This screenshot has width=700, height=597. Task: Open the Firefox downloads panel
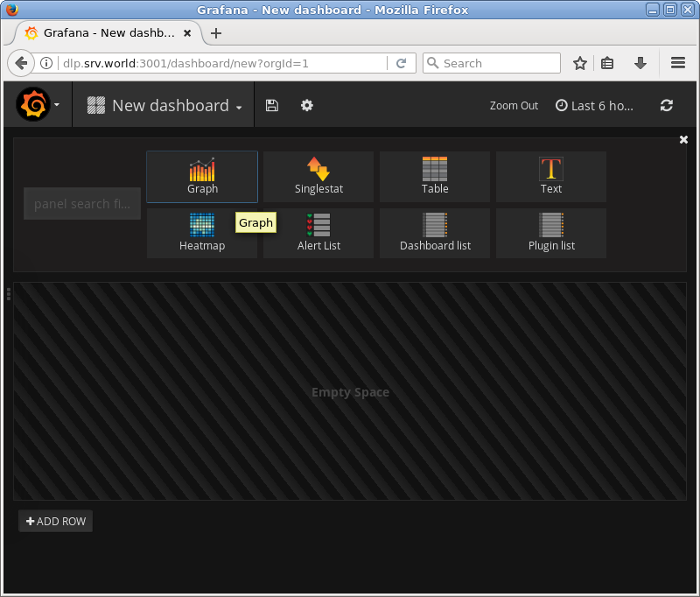(640, 63)
